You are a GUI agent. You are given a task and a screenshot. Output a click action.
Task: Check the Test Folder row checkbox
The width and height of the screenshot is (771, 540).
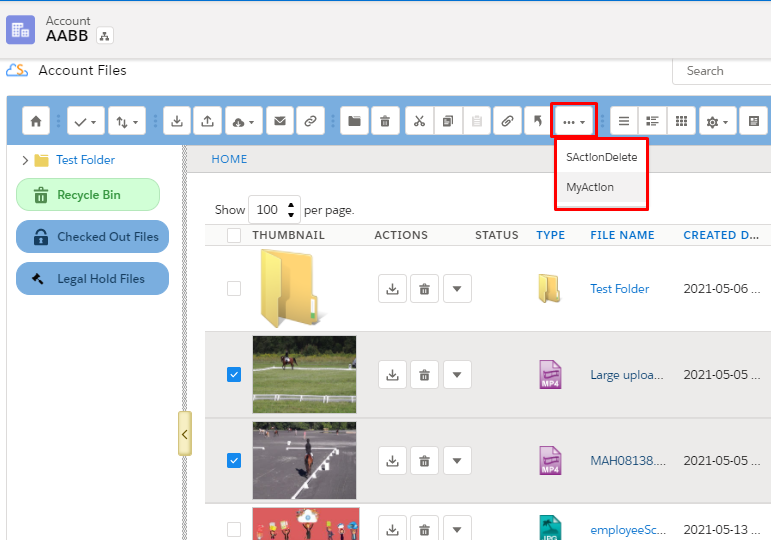234,289
